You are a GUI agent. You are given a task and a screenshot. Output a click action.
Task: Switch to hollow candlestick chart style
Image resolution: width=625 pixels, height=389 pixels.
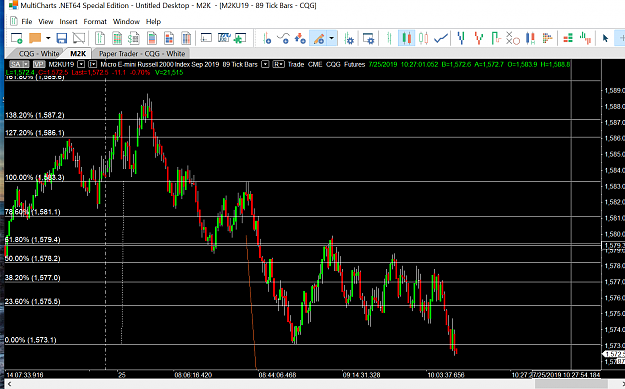(x=423, y=38)
